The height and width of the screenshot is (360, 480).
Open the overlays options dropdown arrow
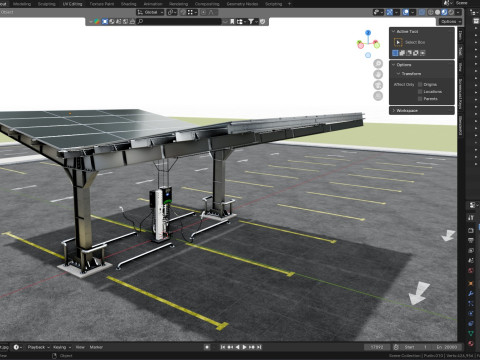point(413,12)
